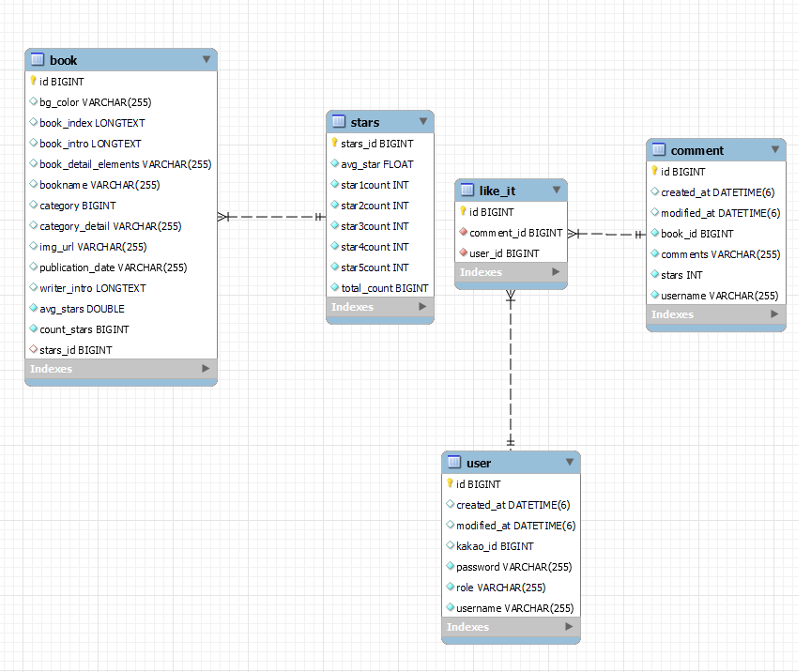811x672 pixels.
Task: Collapse the book table with header arrow
Action: (207, 59)
